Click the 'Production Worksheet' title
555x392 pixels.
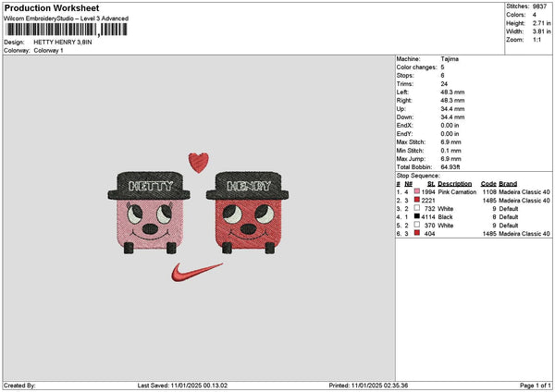52,7
